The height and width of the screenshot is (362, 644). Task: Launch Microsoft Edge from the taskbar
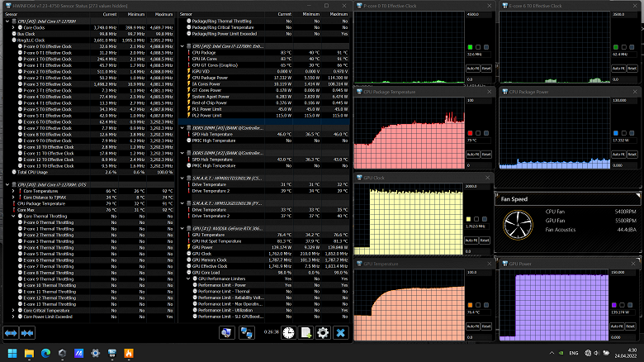45,353
